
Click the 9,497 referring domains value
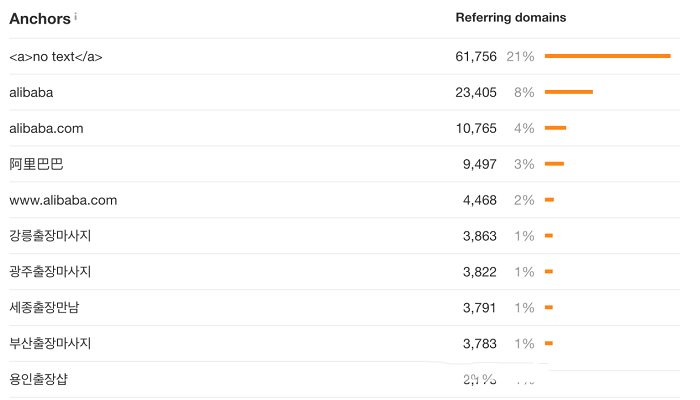pyautogui.click(x=479, y=164)
